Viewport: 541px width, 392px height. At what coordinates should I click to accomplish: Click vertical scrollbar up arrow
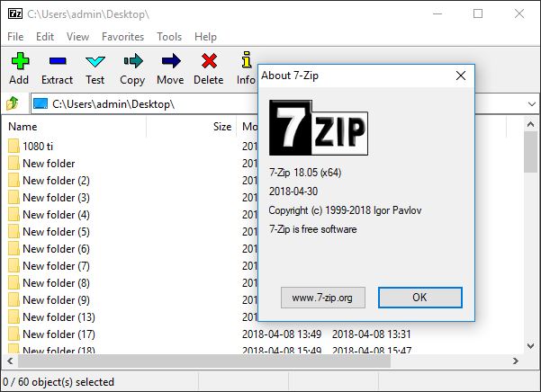531,124
